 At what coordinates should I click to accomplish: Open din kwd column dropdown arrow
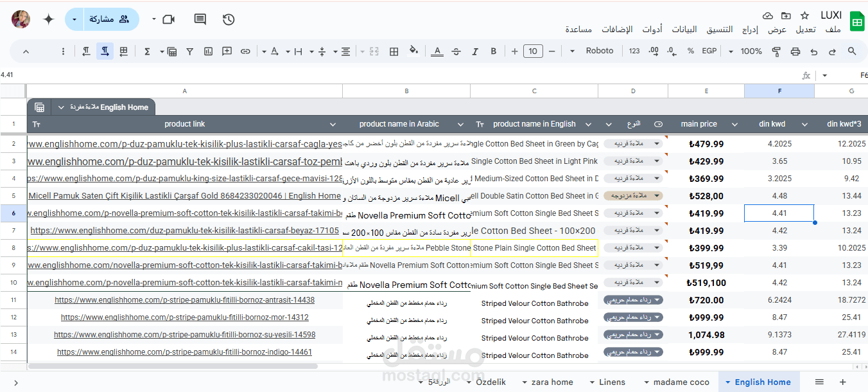pos(804,124)
